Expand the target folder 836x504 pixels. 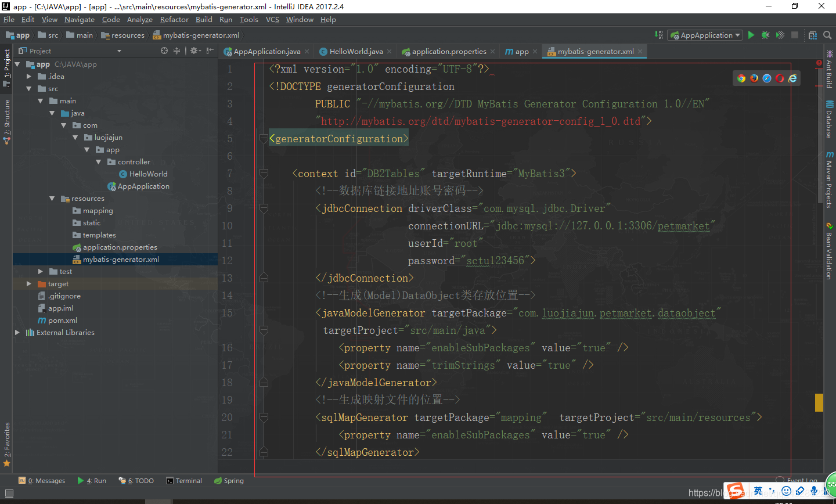pyautogui.click(x=29, y=284)
